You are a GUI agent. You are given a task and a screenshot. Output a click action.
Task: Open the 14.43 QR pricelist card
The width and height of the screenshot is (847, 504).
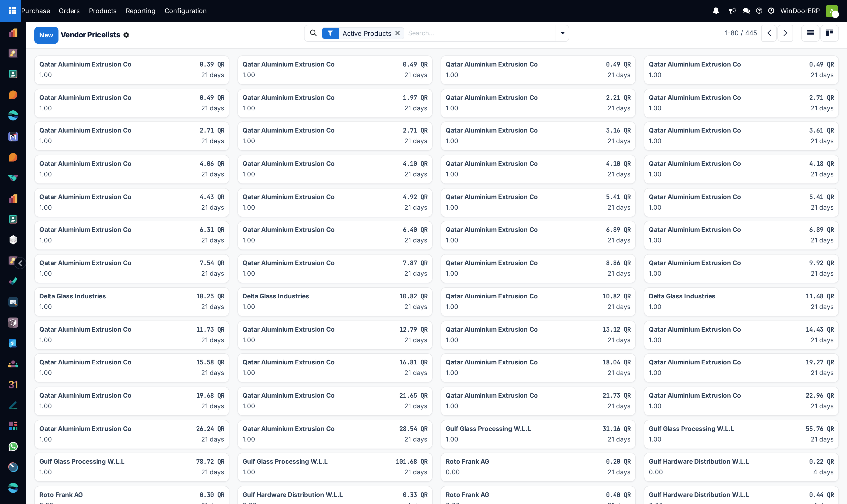[741, 335]
